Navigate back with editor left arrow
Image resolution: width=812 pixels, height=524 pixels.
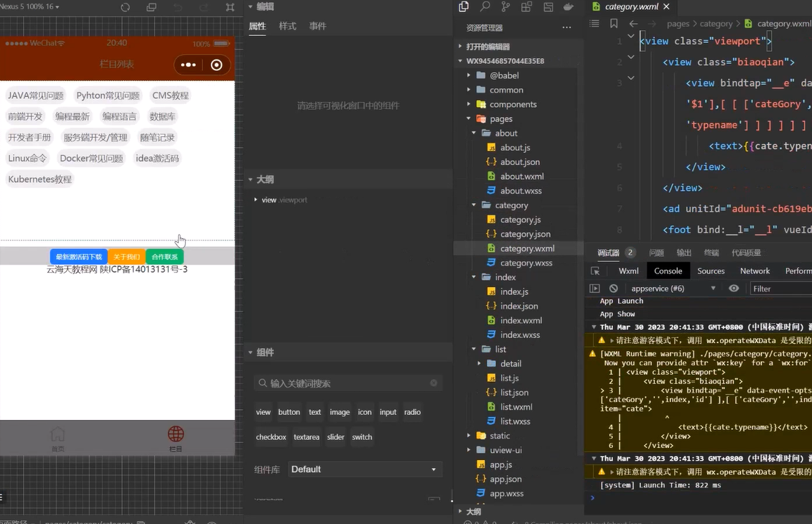(x=633, y=23)
